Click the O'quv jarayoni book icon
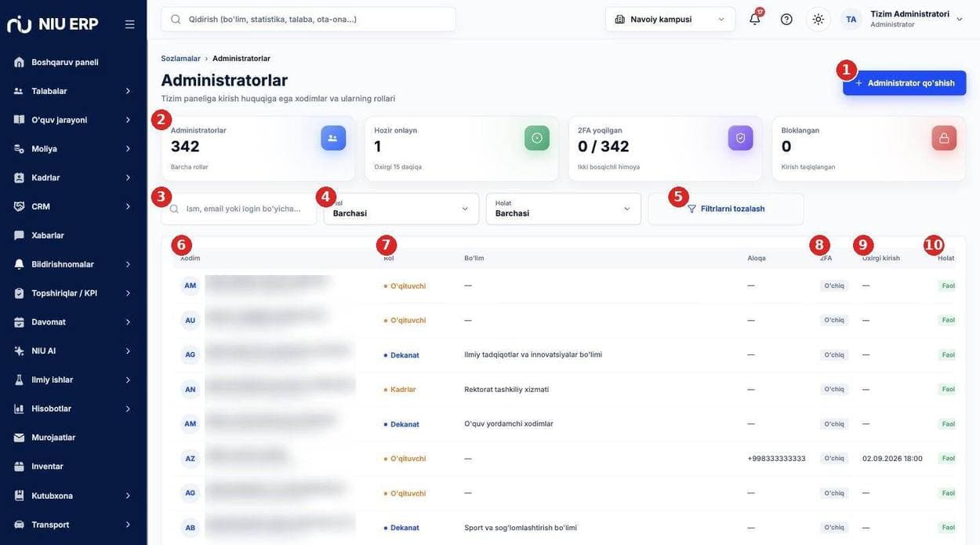Image resolution: width=980 pixels, height=545 pixels. pyautogui.click(x=19, y=120)
